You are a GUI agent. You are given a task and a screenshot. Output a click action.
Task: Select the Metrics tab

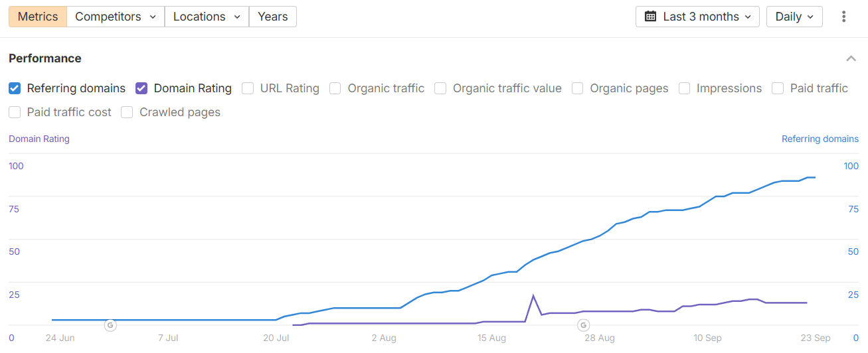pos(38,17)
